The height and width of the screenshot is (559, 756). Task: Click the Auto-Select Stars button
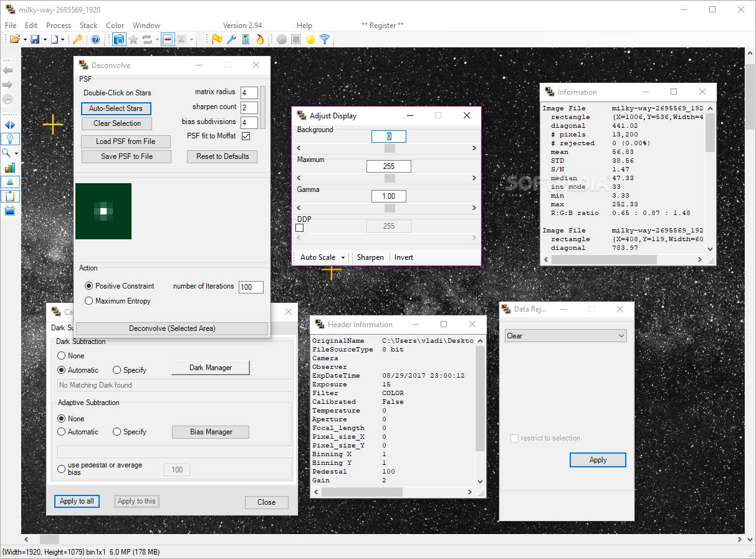[116, 108]
